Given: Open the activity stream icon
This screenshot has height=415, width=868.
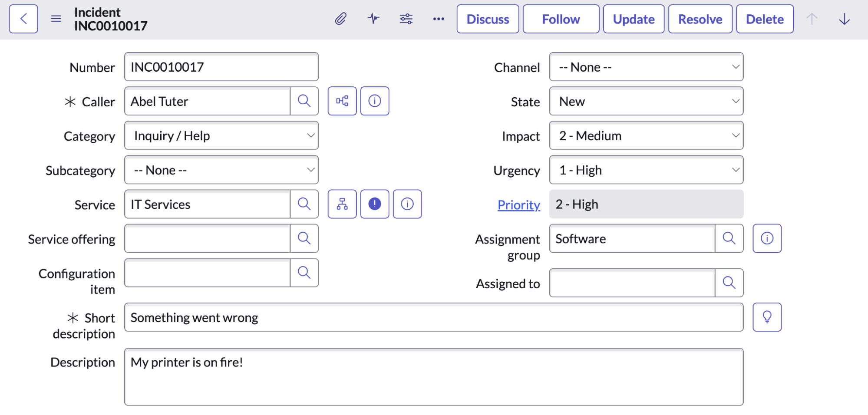Looking at the screenshot, I should click(373, 19).
